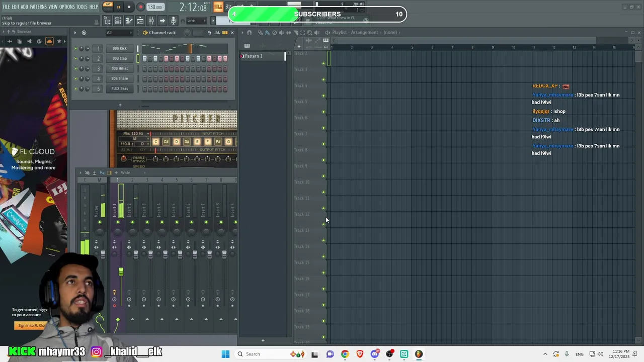This screenshot has width=644, height=362.
Task: Click the FLEX Bass channel button
Action: tap(120, 88)
